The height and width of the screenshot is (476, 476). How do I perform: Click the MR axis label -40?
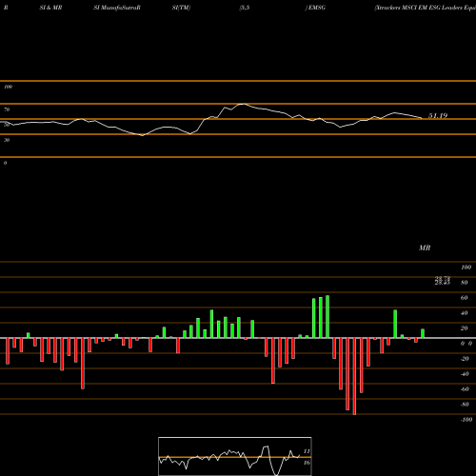pyautogui.click(x=465, y=374)
